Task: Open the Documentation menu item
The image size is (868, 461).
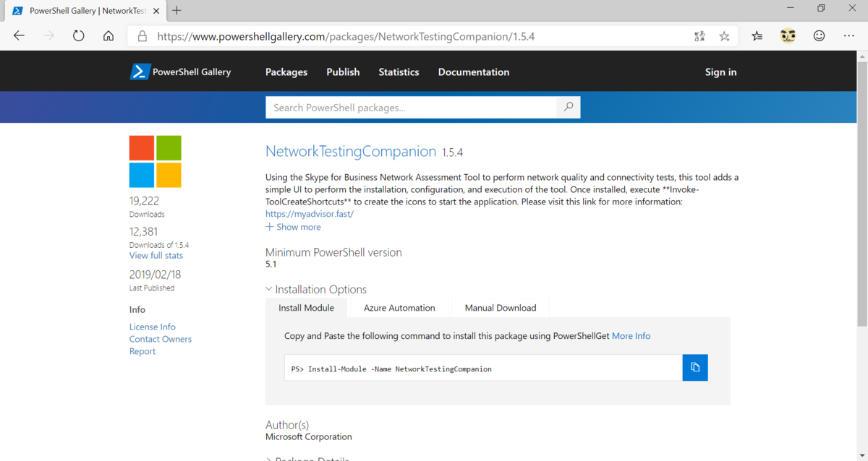Action: click(x=474, y=72)
